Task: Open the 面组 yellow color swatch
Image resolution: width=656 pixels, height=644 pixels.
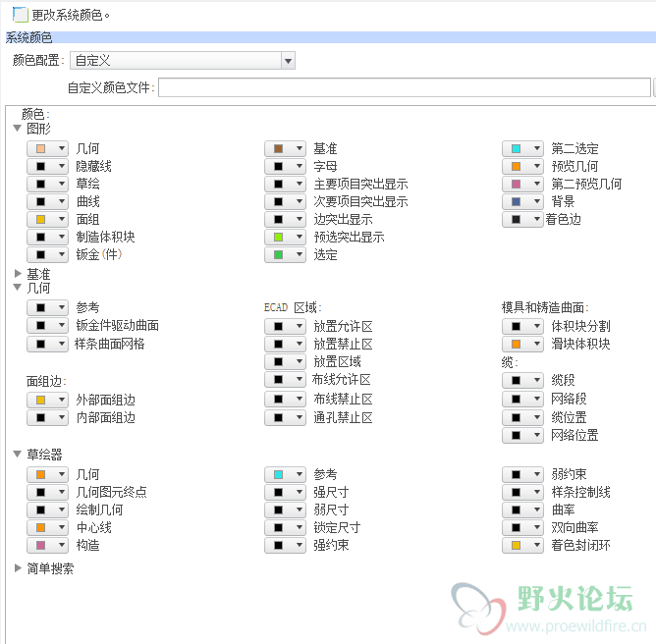Action: [x=48, y=219]
